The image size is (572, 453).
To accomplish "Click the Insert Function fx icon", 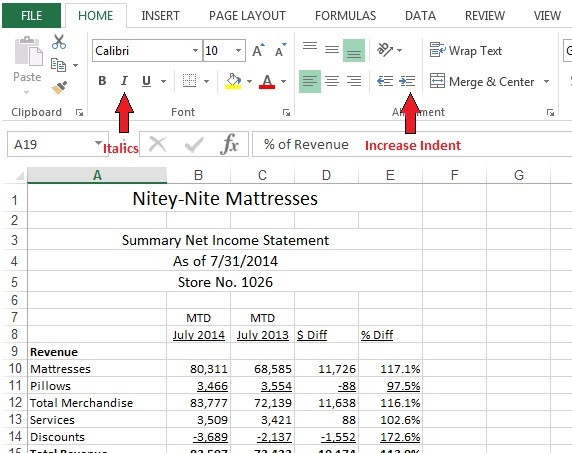I will pos(229,144).
